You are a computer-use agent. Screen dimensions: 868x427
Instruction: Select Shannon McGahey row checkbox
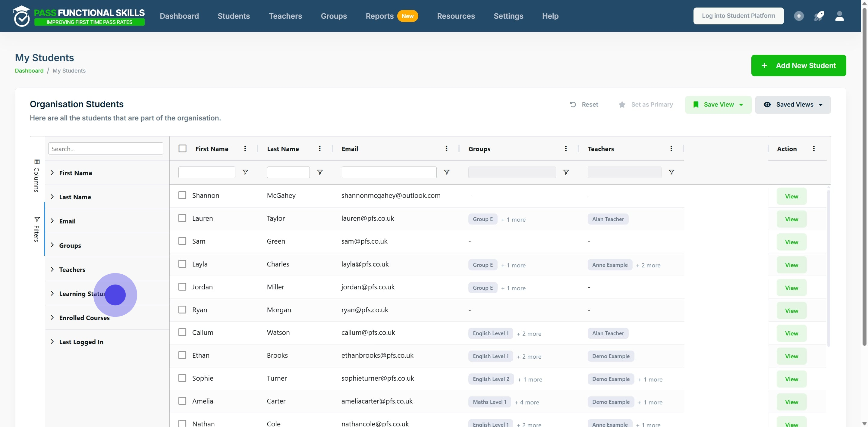182,195
